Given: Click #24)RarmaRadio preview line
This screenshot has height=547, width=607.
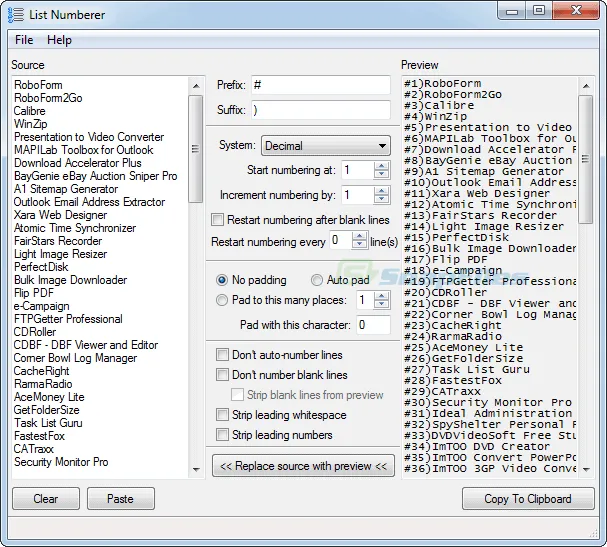Looking at the screenshot, I should pyautogui.click(x=453, y=336).
